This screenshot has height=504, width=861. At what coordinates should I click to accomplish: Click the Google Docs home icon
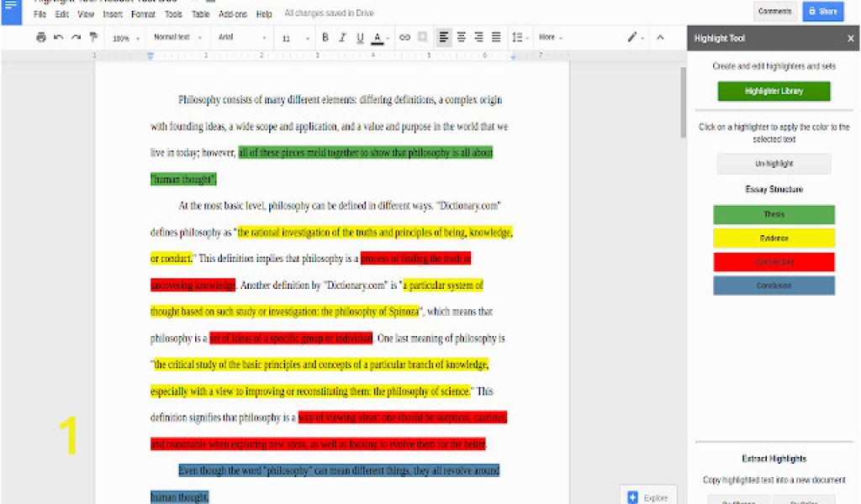click(11, 11)
